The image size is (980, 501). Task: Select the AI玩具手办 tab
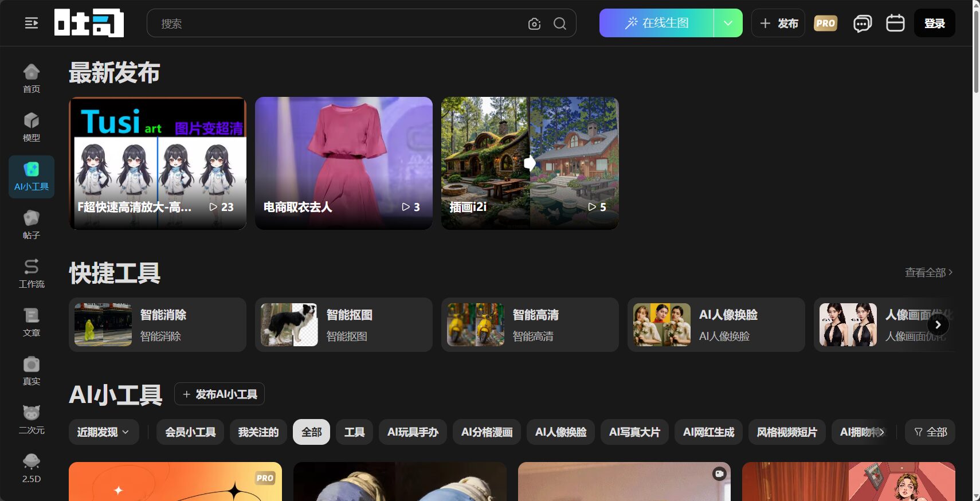pyautogui.click(x=413, y=432)
